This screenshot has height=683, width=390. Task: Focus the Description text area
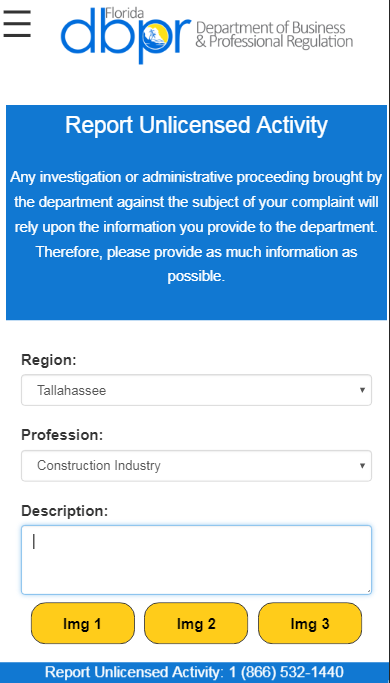point(196,560)
